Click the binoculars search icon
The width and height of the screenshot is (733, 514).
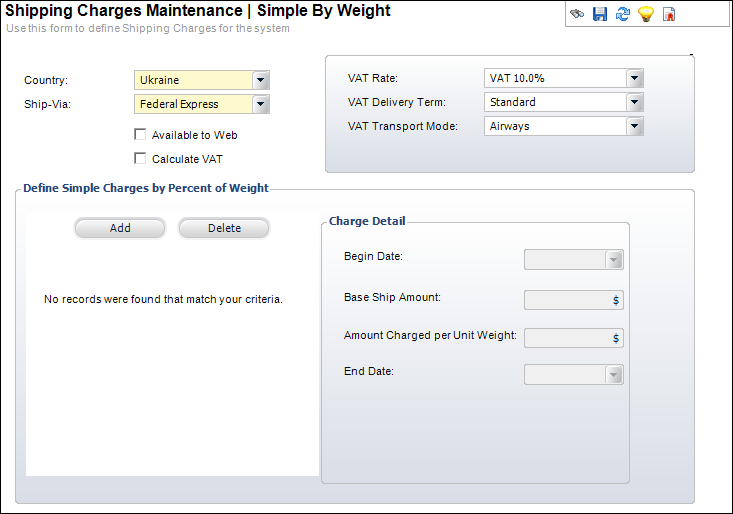(x=577, y=14)
